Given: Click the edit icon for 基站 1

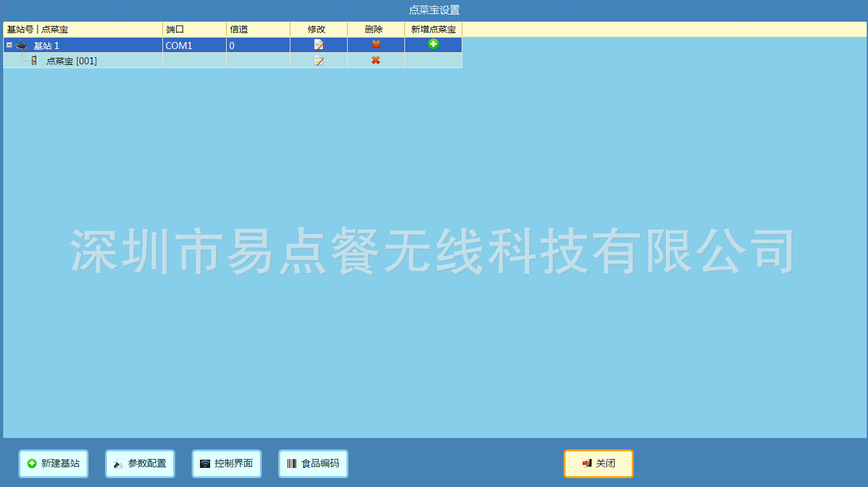Looking at the screenshot, I should [x=318, y=45].
